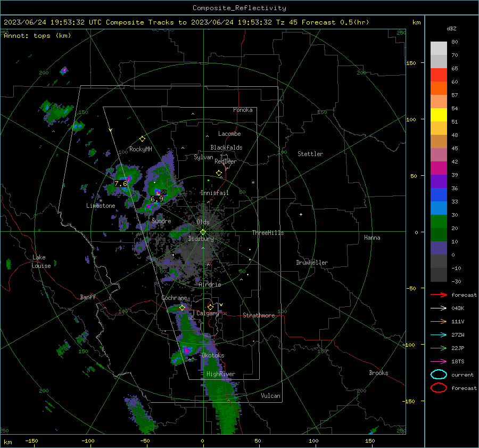Click the Drumheller town label
479x448 pixels.
pyautogui.click(x=312, y=263)
